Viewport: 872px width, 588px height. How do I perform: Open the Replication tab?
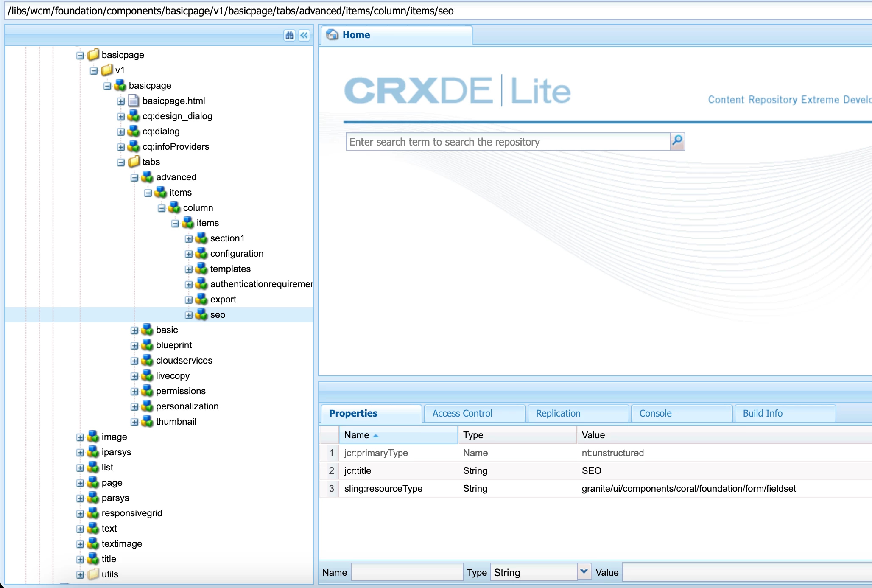[x=558, y=413]
